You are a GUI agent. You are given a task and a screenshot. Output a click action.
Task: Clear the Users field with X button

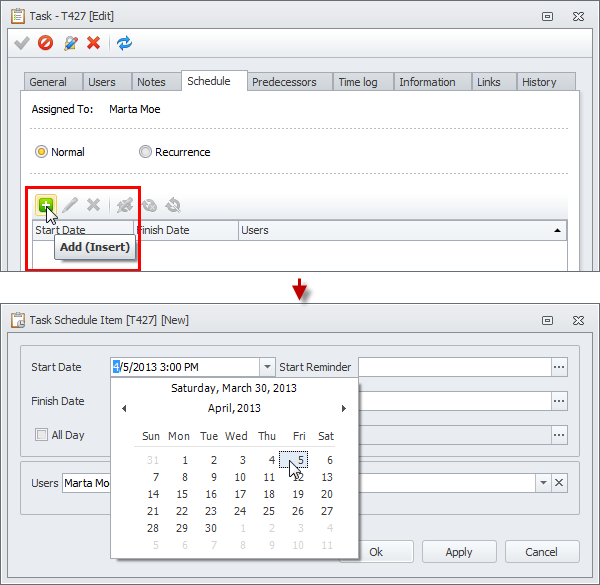point(559,482)
